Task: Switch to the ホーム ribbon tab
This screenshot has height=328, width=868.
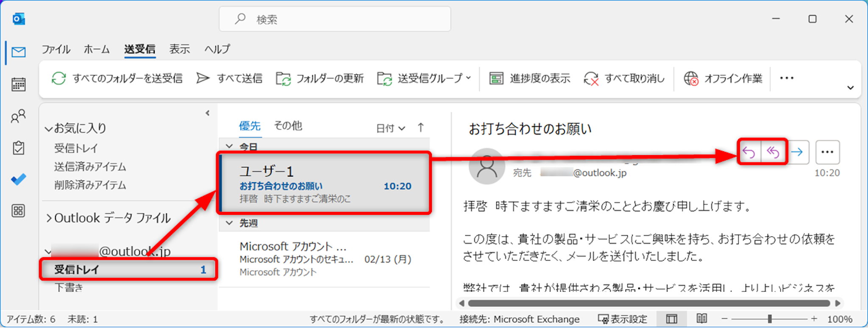Action: 97,49
